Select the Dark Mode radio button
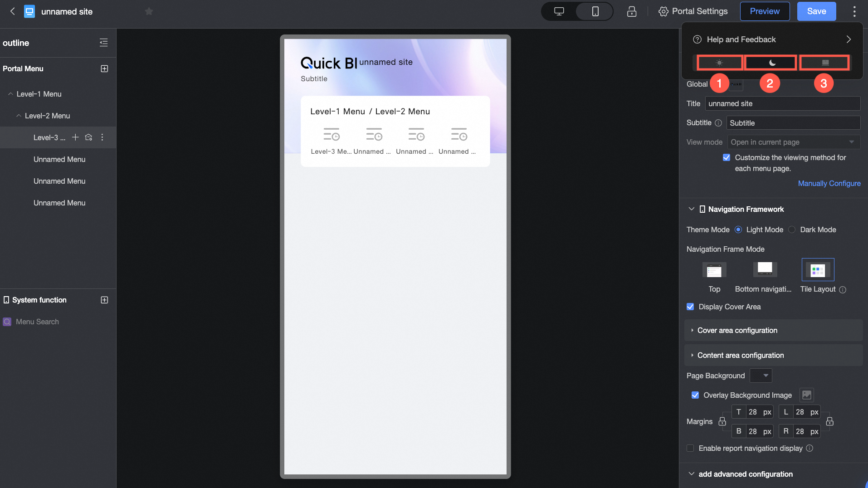The width and height of the screenshot is (868, 488). coord(792,229)
